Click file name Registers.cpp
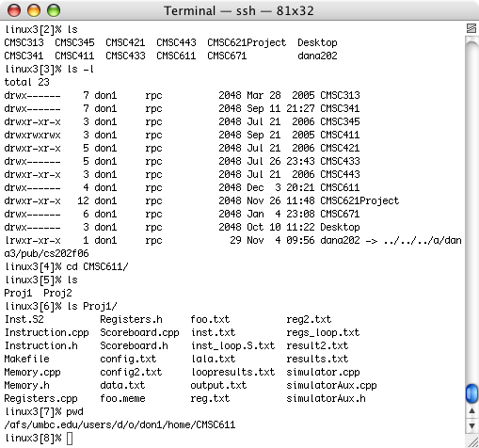Screen dimensions: 479x448 pyautogui.click(x=41, y=399)
